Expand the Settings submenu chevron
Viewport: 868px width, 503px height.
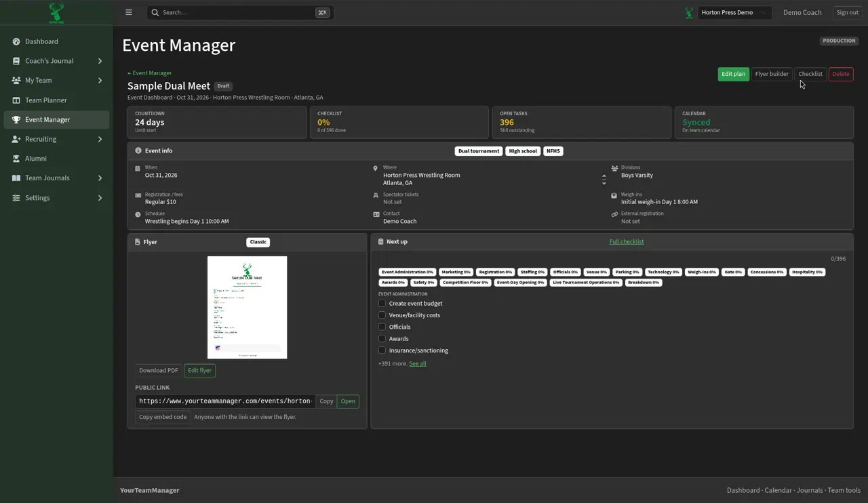point(100,198)
